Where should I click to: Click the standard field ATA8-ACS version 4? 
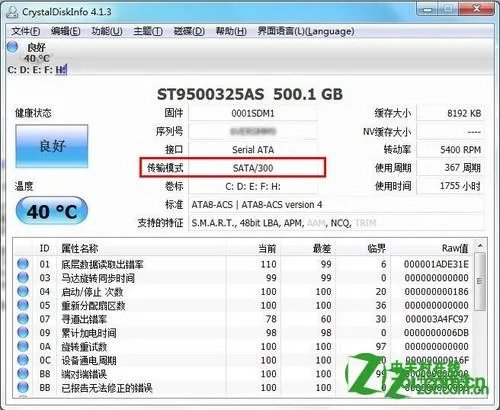tap(336, 204)
